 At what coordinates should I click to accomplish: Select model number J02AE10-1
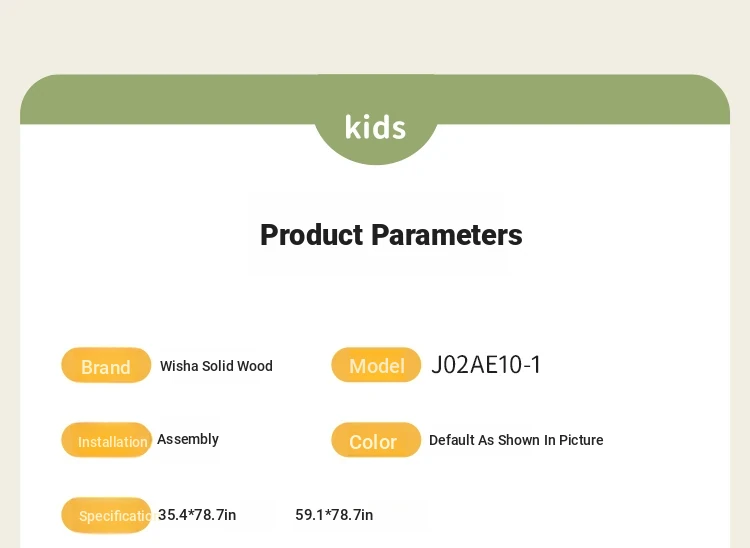pos(486,365)
